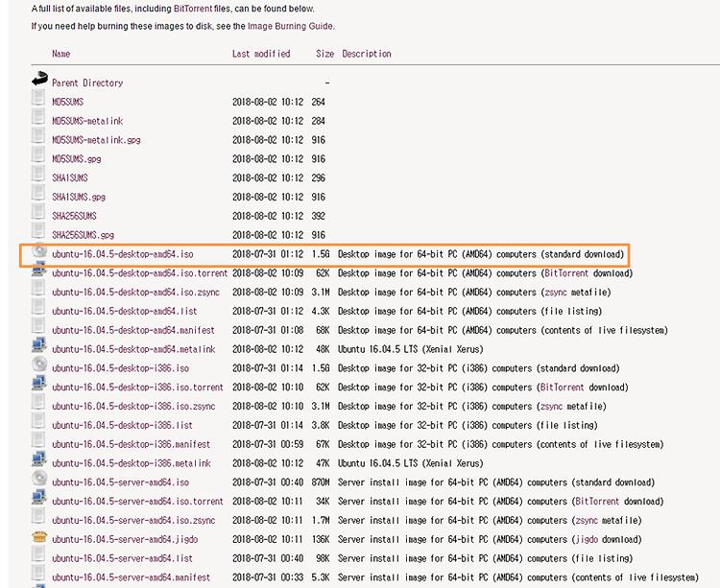Viewport: 720px width, 588px height.
Task: Open ubuntu-16.04.5-desktop-i386.list link
Action: [x=122, y=426]
